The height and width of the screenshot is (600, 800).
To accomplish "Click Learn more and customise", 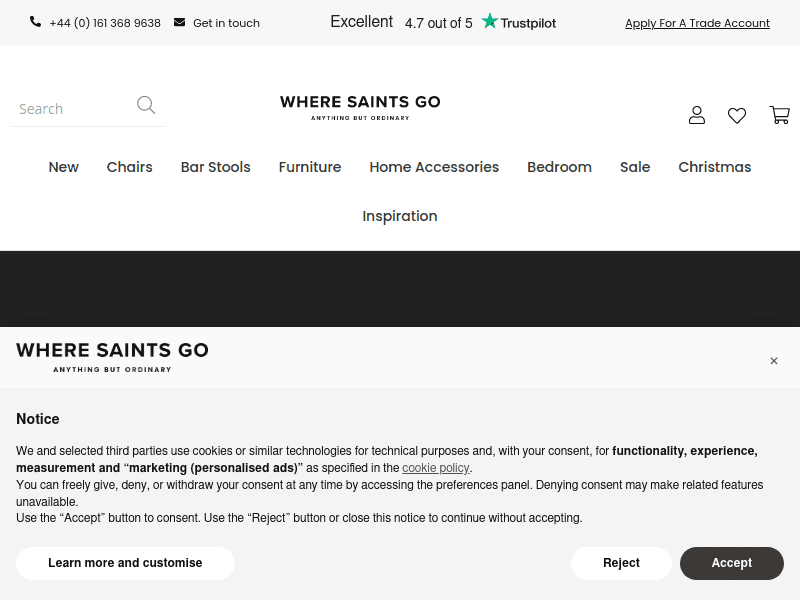I will (x=125, y=563).
